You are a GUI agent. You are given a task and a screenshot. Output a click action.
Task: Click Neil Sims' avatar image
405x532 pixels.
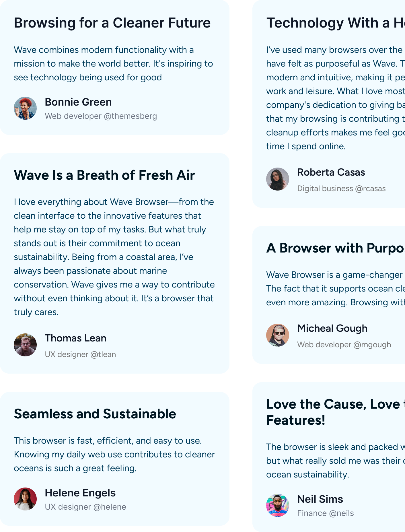click(278, 505)
